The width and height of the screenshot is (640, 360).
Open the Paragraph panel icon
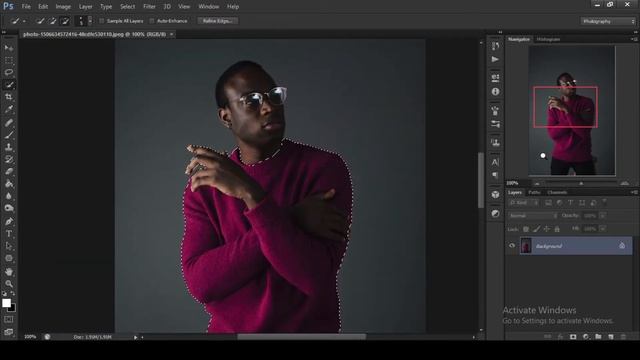click(495, 175)
